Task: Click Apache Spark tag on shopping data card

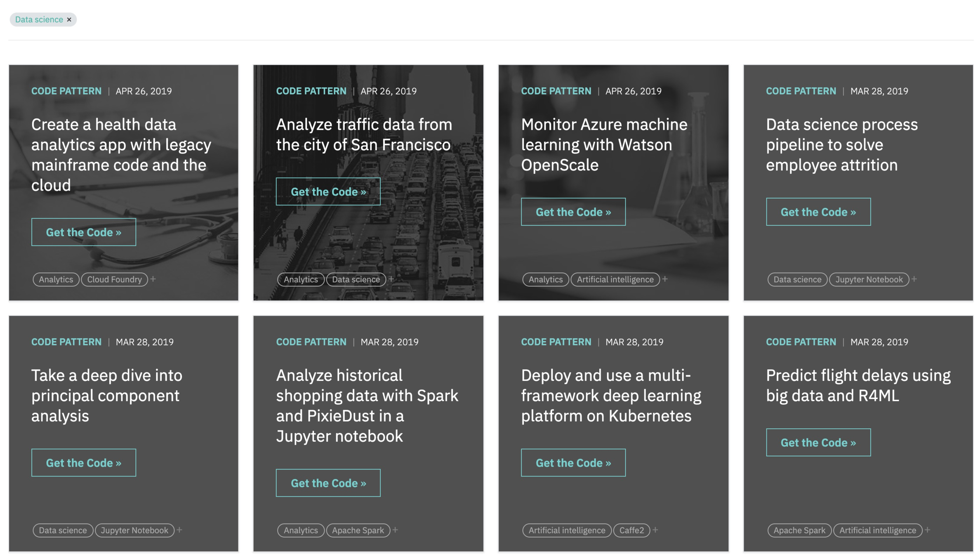Action: pyautogui.click(x=358, y=530)
